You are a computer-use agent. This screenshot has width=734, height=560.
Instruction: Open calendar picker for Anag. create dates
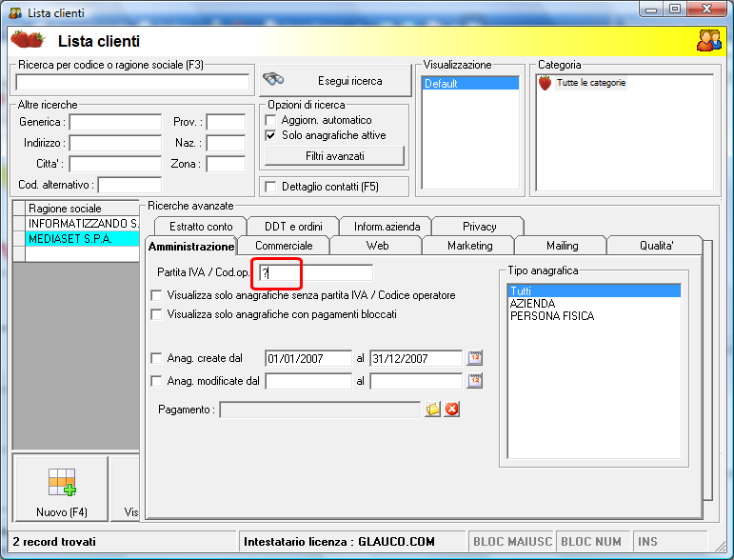pos(475,358)
